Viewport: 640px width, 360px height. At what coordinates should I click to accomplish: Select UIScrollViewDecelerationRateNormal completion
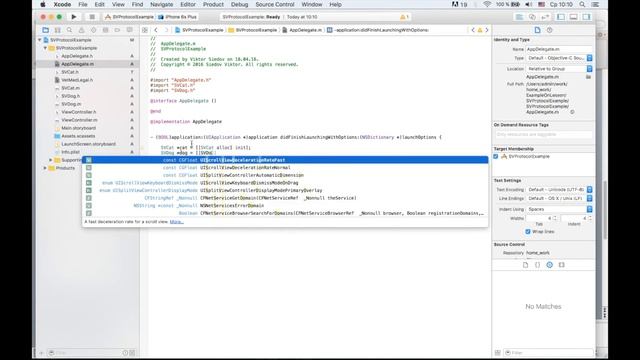coord(285,168)
